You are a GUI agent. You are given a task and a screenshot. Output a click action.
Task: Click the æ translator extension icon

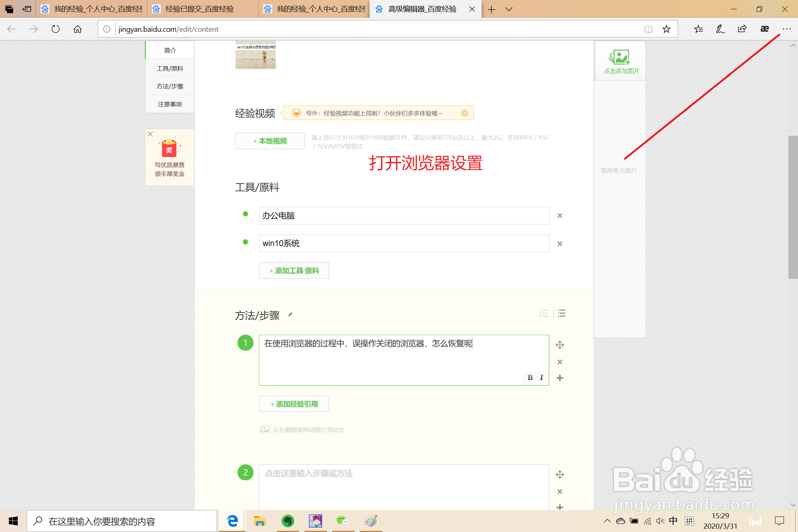tap(764, 29)
